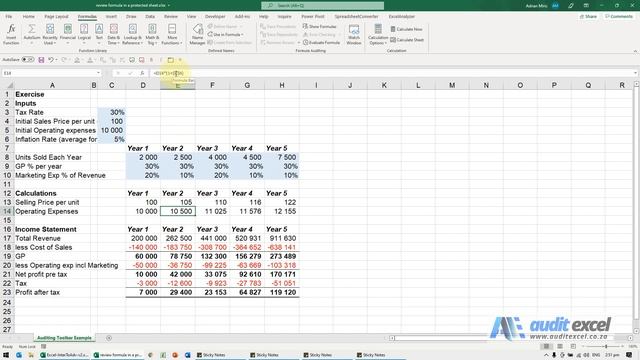
Task: Click the vertical scrollbar
Action: [x=636, y=207]
